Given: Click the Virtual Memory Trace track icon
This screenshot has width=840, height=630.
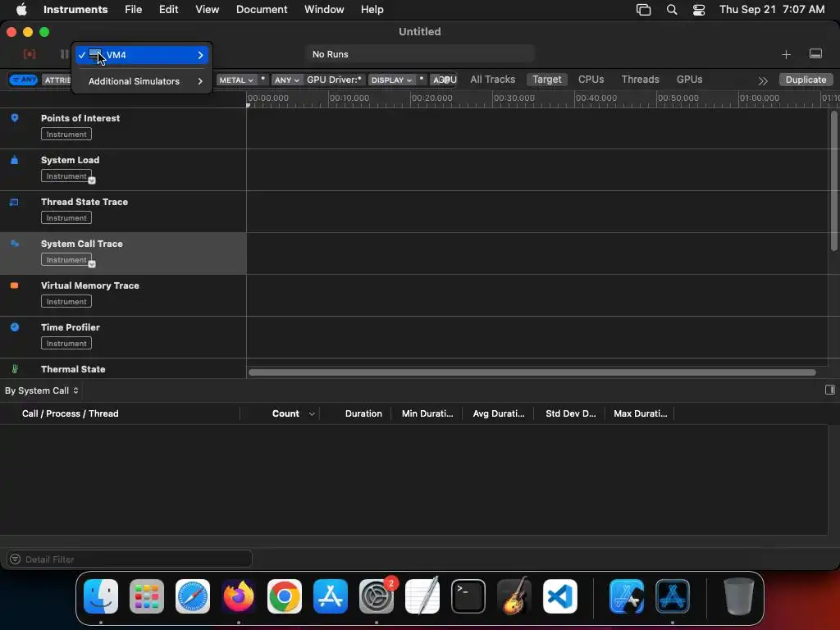Looking at the screenshot, I should 15,285.
